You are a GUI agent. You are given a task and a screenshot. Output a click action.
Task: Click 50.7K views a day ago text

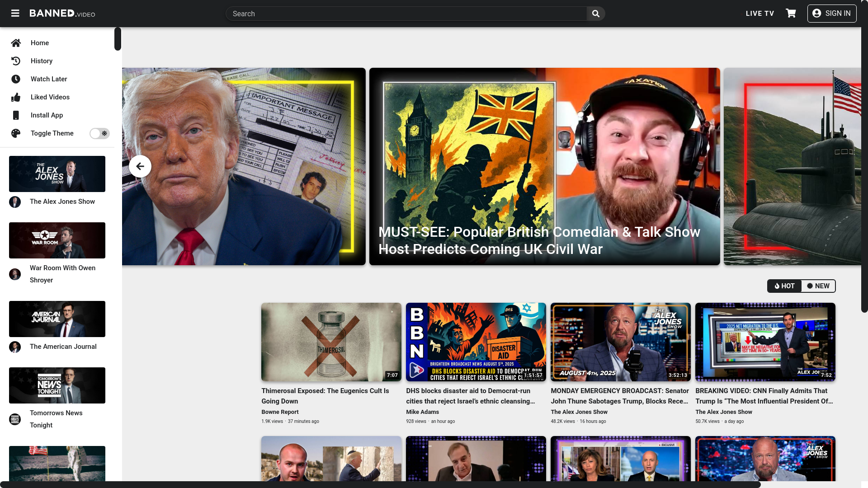click(x=719, y=422)
